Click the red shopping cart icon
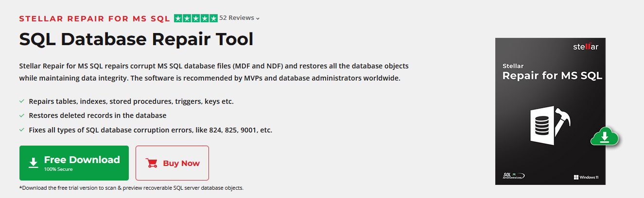Viewport: 644px width, 198px height. point(152,163)
